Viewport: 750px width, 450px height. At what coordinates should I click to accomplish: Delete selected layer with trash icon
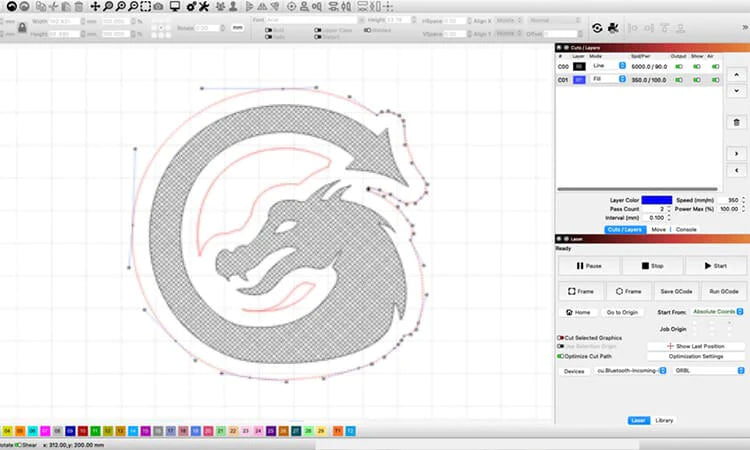coord(737,122)
